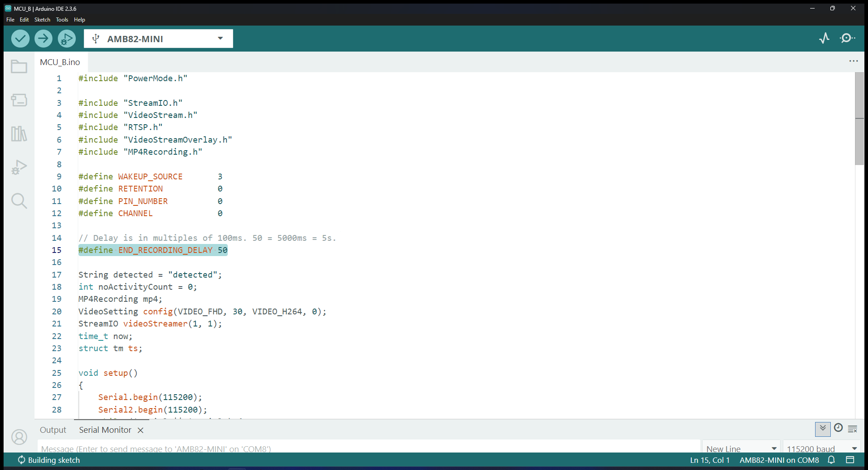Start debugging with the Debug toolbar button
868x470 pixels.
tap(67, 39)
